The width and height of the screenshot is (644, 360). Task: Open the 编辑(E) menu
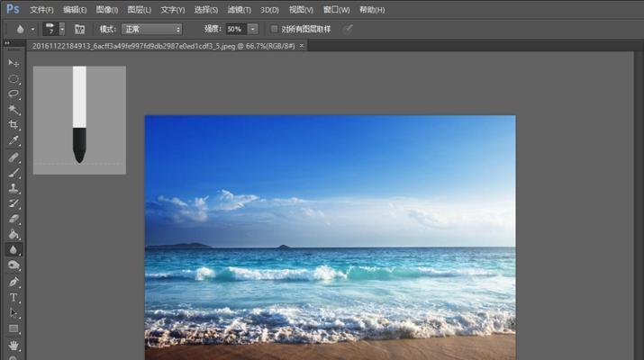[x=75, y=9]
